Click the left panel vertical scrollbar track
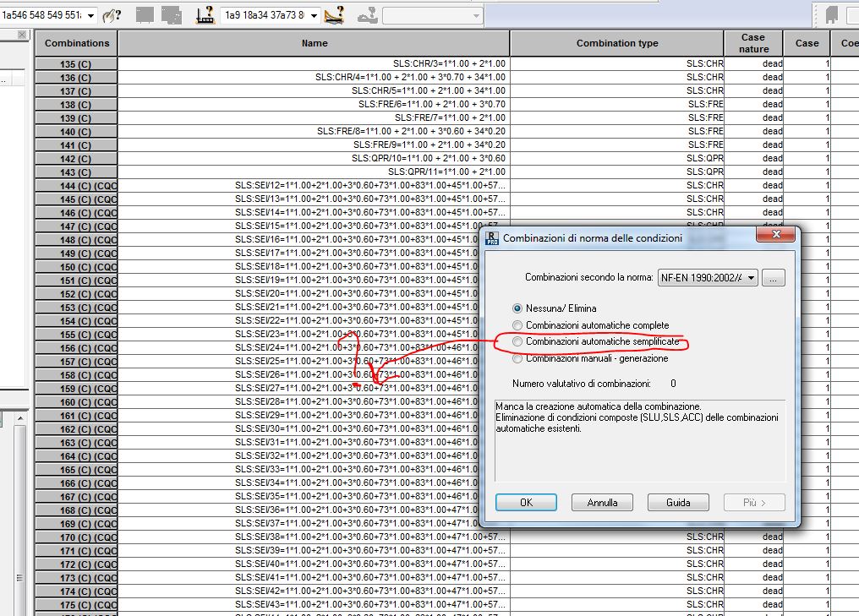The image size is (859, 616). coord(20,519)
